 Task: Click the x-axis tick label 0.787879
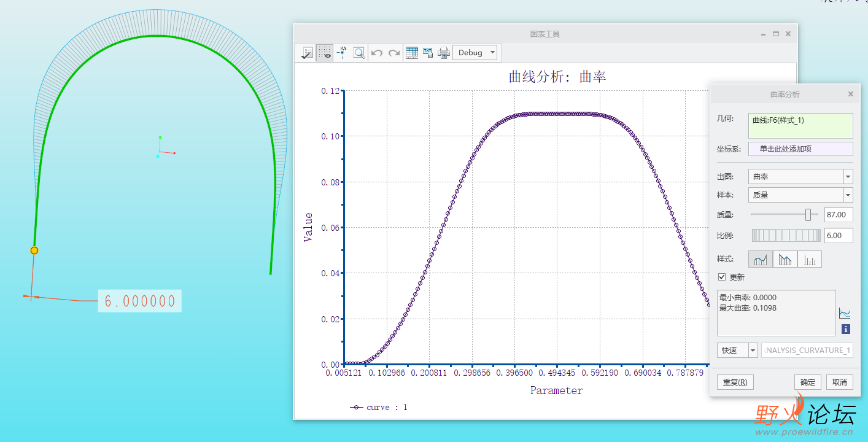point(685,373)
